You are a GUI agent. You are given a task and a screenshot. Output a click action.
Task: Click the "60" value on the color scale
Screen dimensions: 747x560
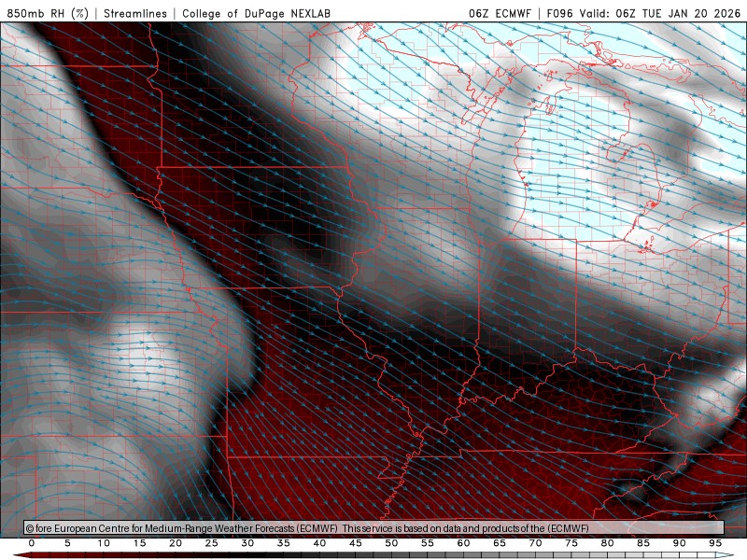coord(463,543)
